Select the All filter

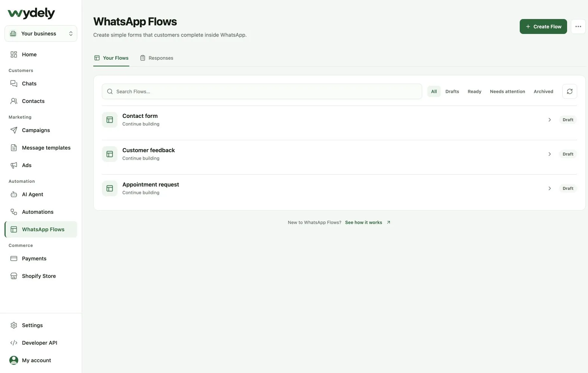click(x=434, y=91)
